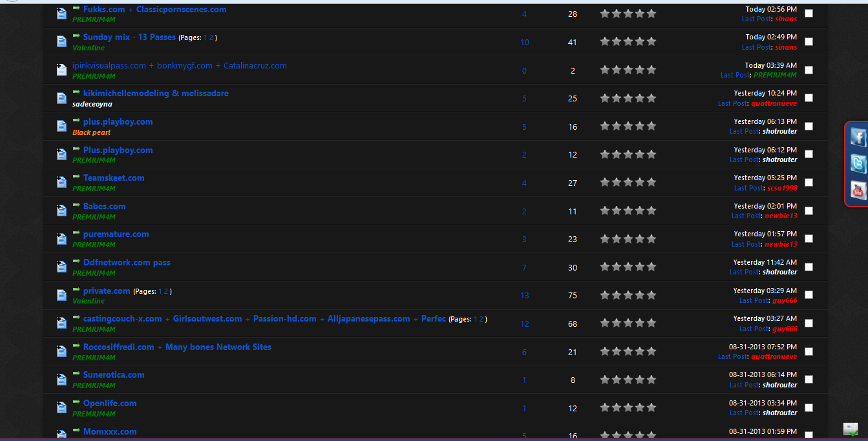Viewport: 868px width, 441px height.
Task: Click green arrow next to private.com title
Action: [77, 290]
